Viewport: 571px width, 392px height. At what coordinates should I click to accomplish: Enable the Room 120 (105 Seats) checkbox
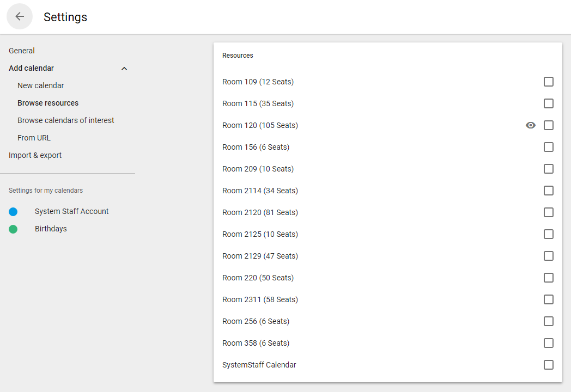click(x=549, y=125)
